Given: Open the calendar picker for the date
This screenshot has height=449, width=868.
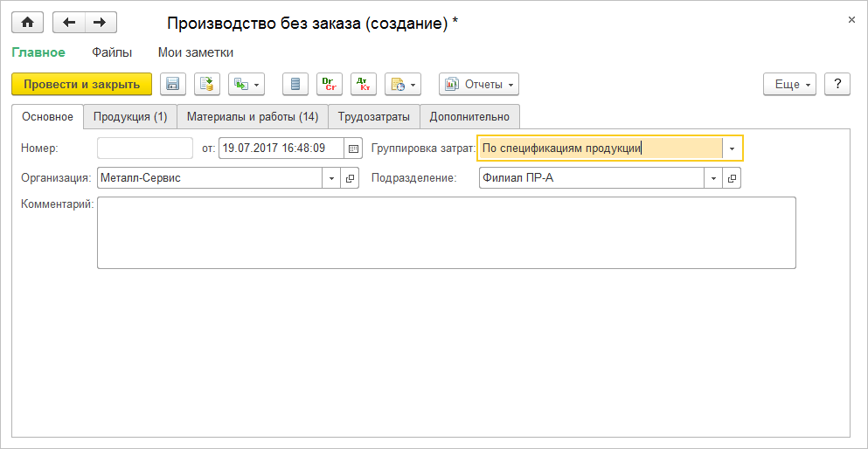Looking at the screenshot, I should pyautogui.click(x=353, y=149).
